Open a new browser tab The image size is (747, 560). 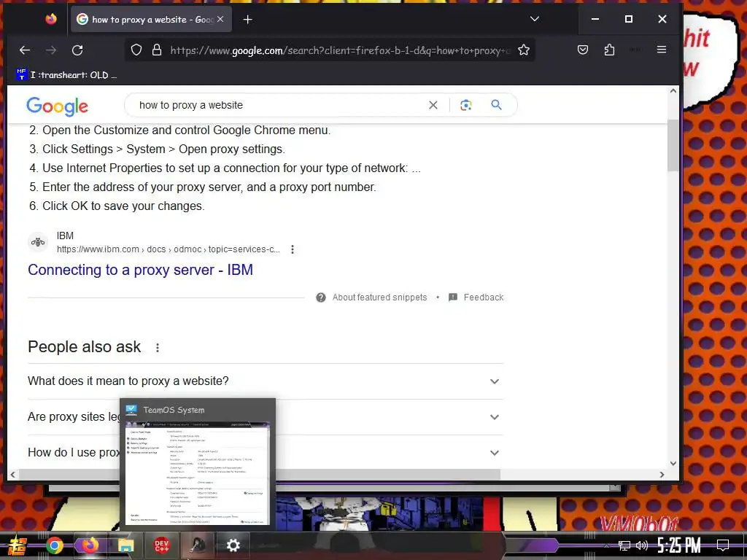click(x=248, y=20)
